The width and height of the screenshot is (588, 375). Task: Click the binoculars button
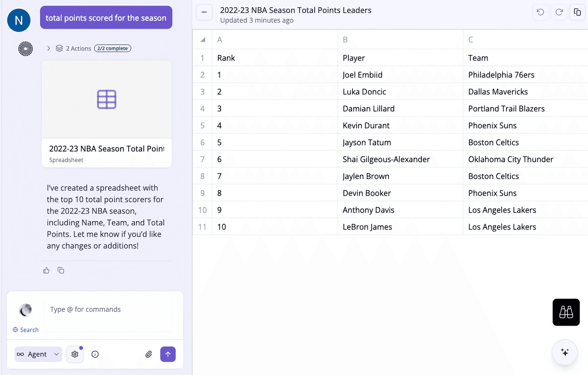566,312
